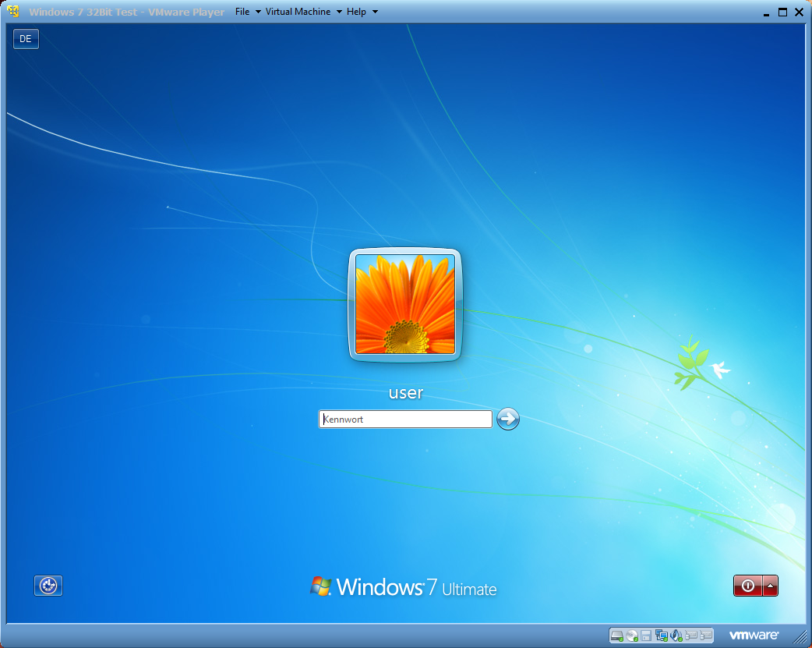Click the window resize grip corner
This screenshot has width=812, height=648.
[x=801, y=636]
